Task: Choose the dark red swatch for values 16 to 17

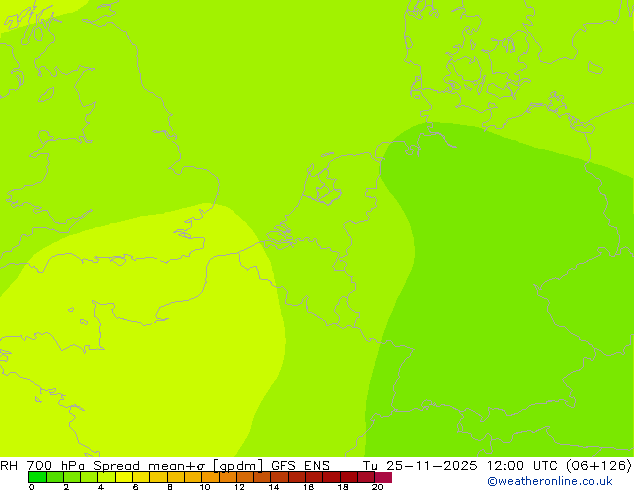Action: click(x=314, y=477)
